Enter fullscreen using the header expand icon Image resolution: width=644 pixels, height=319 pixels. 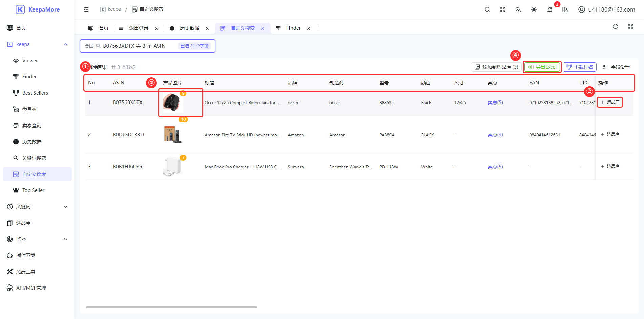pos(503,9)
